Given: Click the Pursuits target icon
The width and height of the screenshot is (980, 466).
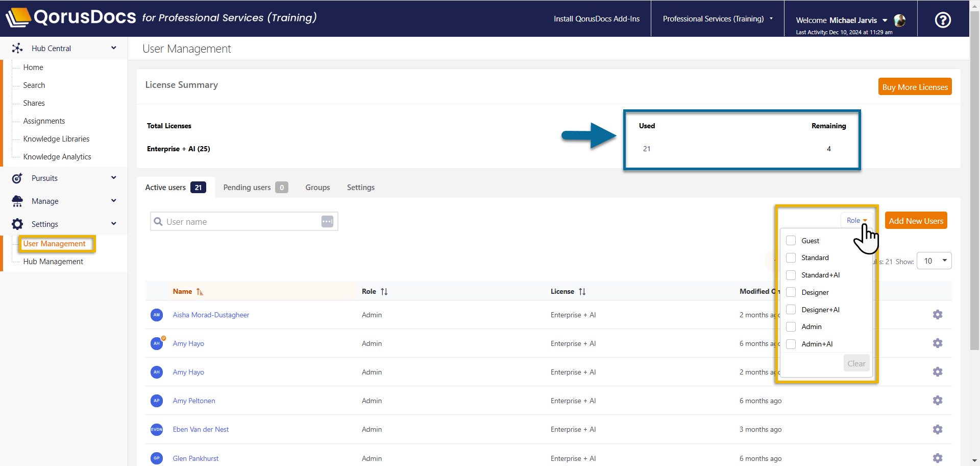Looking at the screenshot, I should pyautogui.click(x=17, y=178).
